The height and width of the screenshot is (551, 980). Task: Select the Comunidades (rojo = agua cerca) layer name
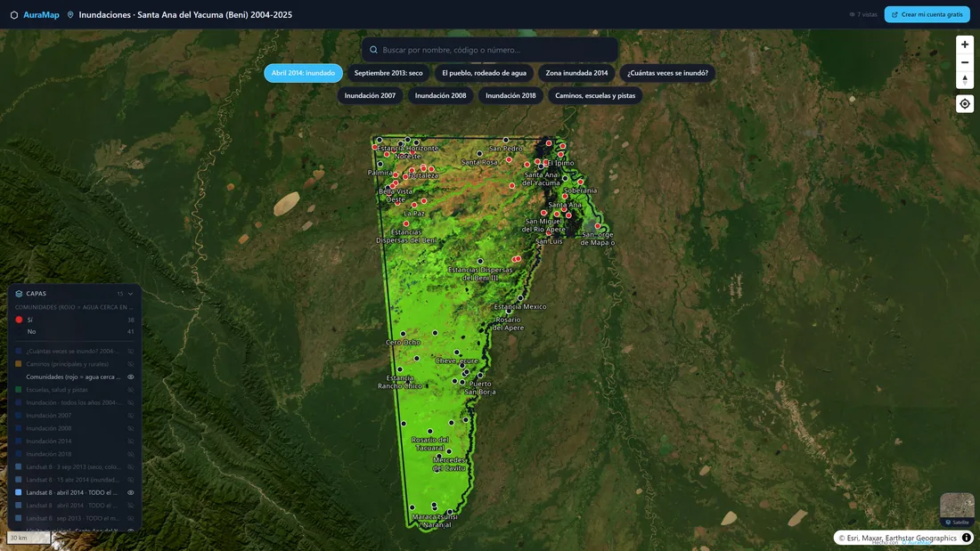coord(73,377)
